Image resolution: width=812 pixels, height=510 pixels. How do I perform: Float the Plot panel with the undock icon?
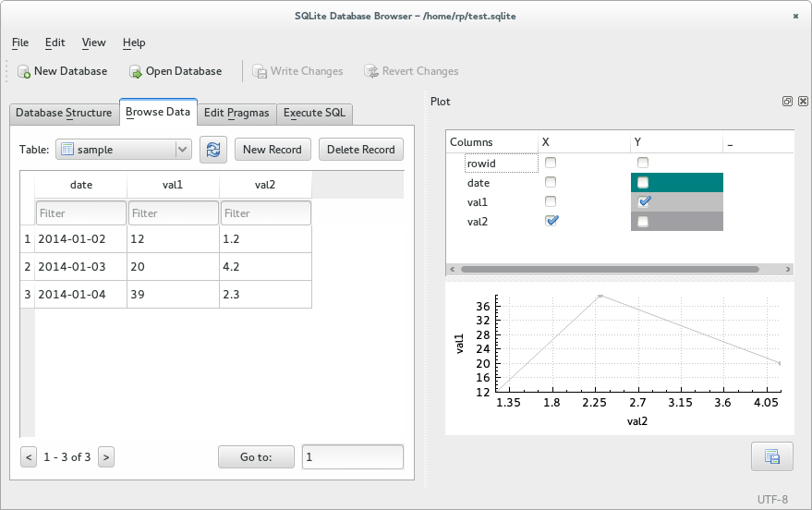[788, 102]
